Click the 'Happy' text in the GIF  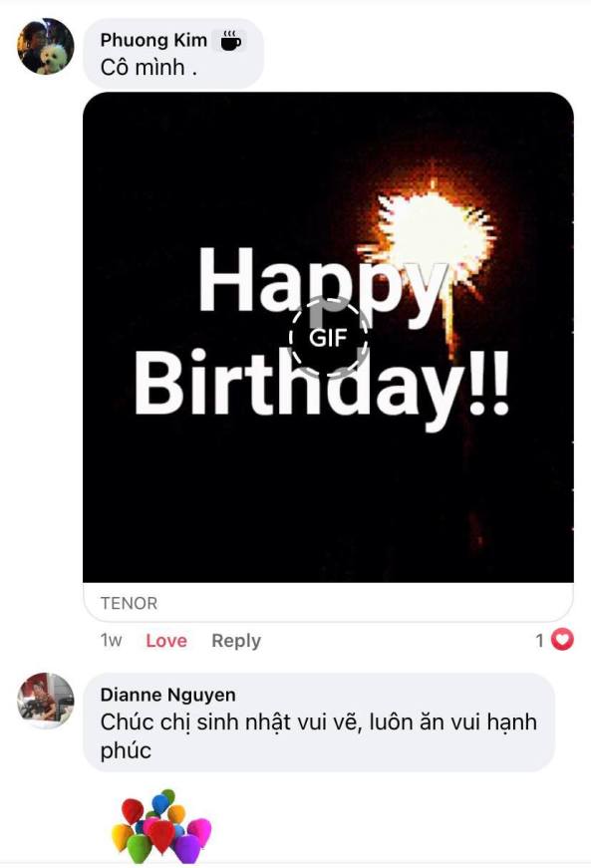[x=323, y=281]
